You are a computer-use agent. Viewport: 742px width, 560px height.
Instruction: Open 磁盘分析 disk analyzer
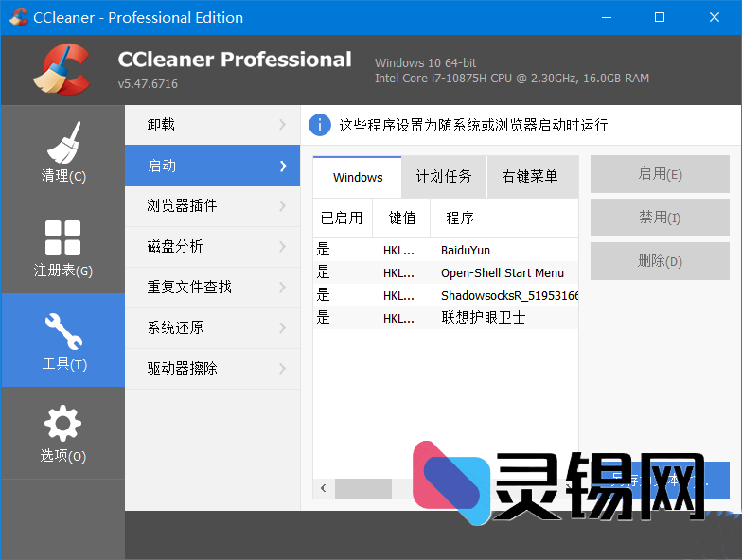tap(212, 246)
